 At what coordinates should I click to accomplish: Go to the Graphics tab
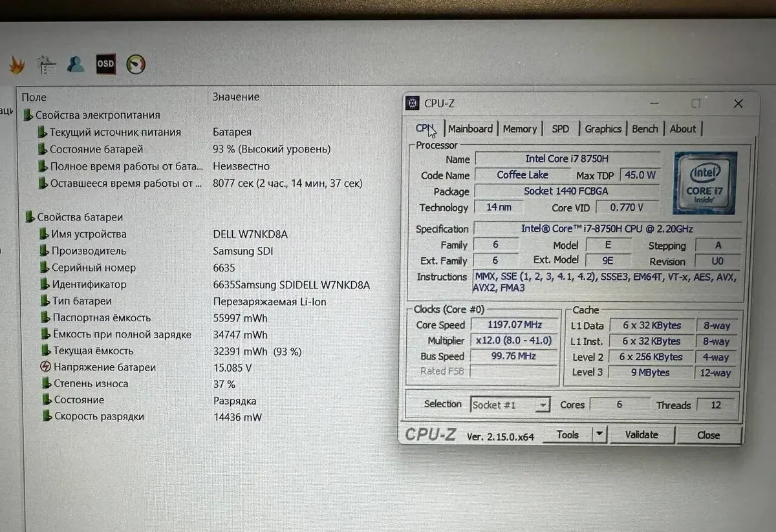pos(603,129)
